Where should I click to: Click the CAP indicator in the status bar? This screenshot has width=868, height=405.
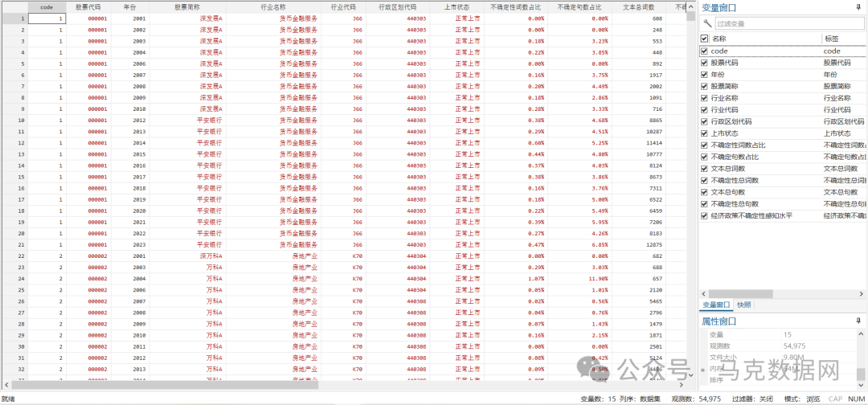[835, 399]
